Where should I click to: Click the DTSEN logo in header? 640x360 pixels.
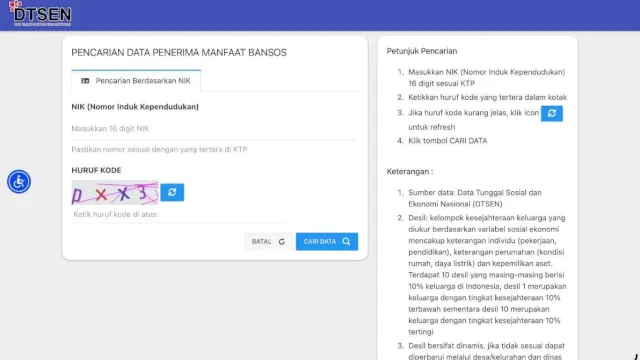coord(40,14)
